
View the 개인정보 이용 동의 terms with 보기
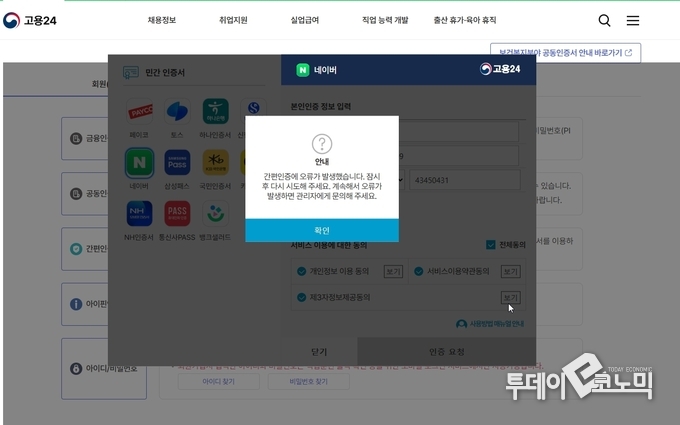click(393, 271)
